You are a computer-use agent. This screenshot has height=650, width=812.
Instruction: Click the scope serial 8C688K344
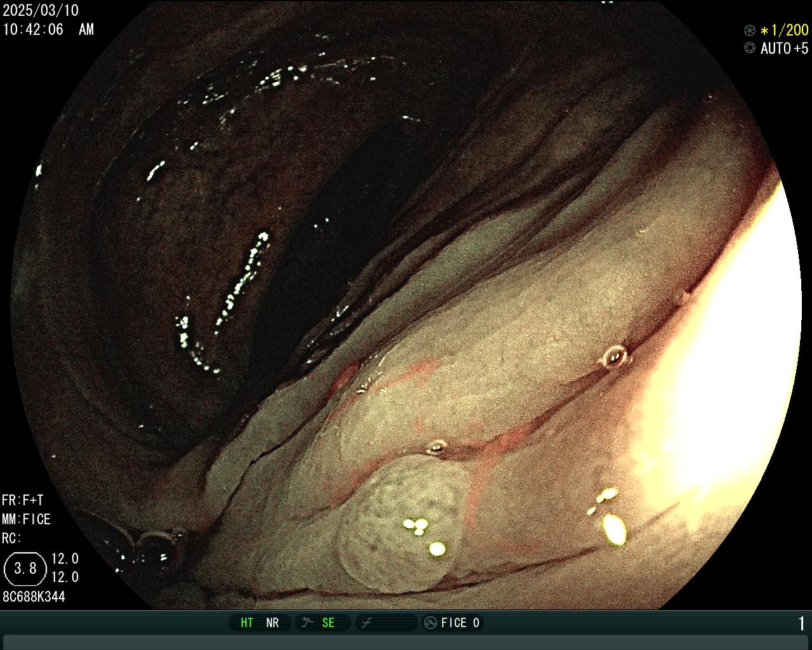(x=34, y=597)
